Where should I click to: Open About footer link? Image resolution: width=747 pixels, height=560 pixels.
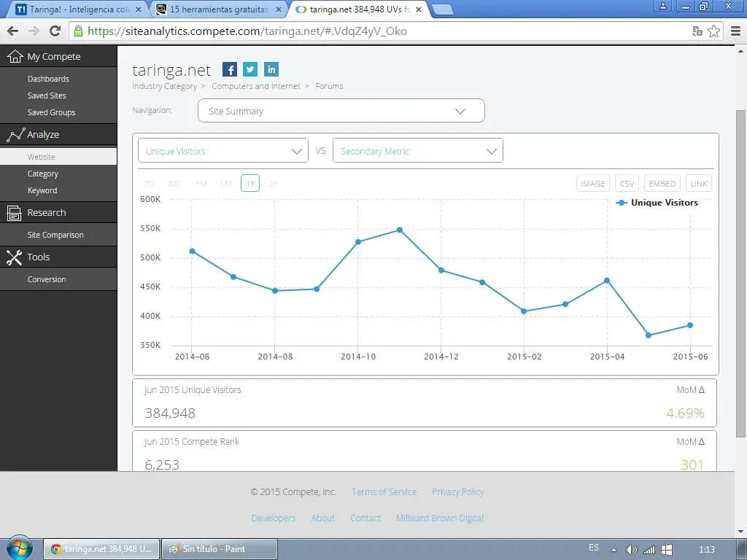click(x=322, y=518)
